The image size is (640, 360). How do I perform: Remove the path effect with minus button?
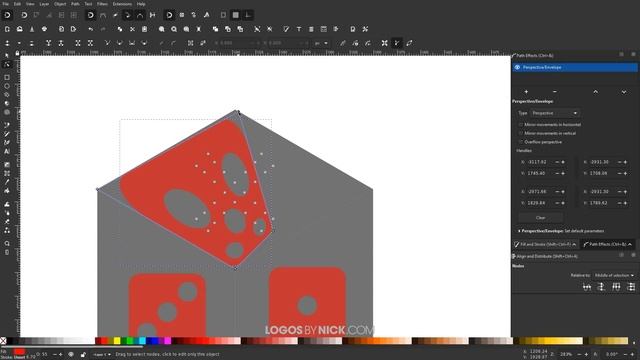coord(555,92)
